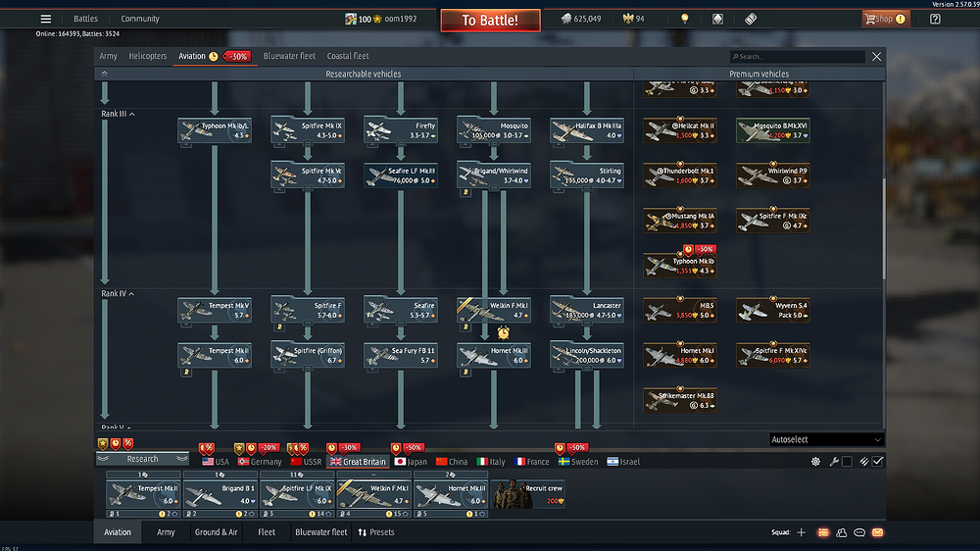Select the Sea Fury FB 11 card
The image size is (980, 551).
[x=401, y=355]
